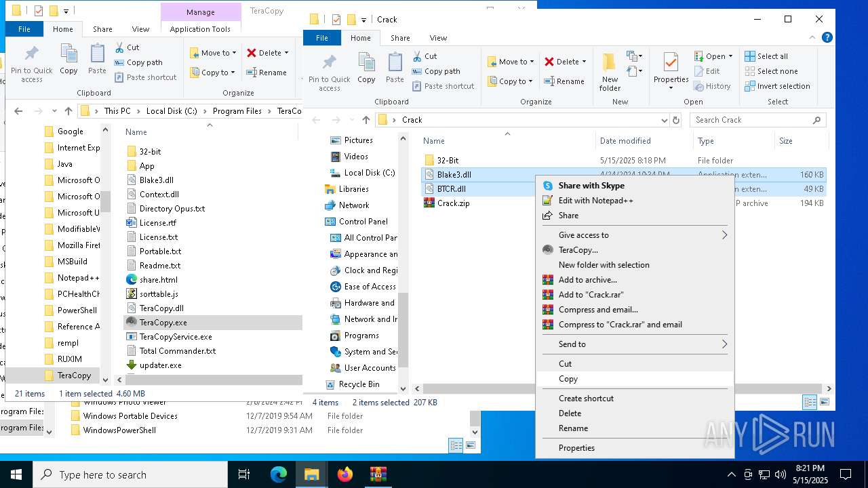This screenshot has height=488, width=868.
Task: Select updater.exe in the TeraCopy window
Action: pyautogui.click(x=161, y=365)
